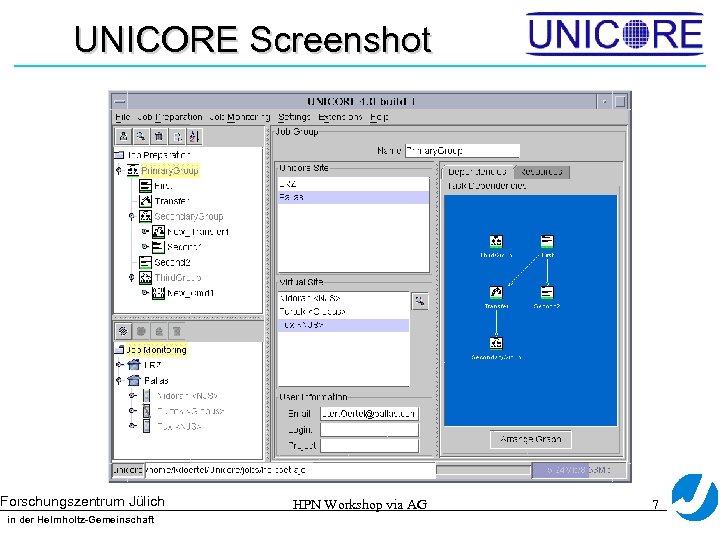Open the Job Preparation menu

click(169, 117)
